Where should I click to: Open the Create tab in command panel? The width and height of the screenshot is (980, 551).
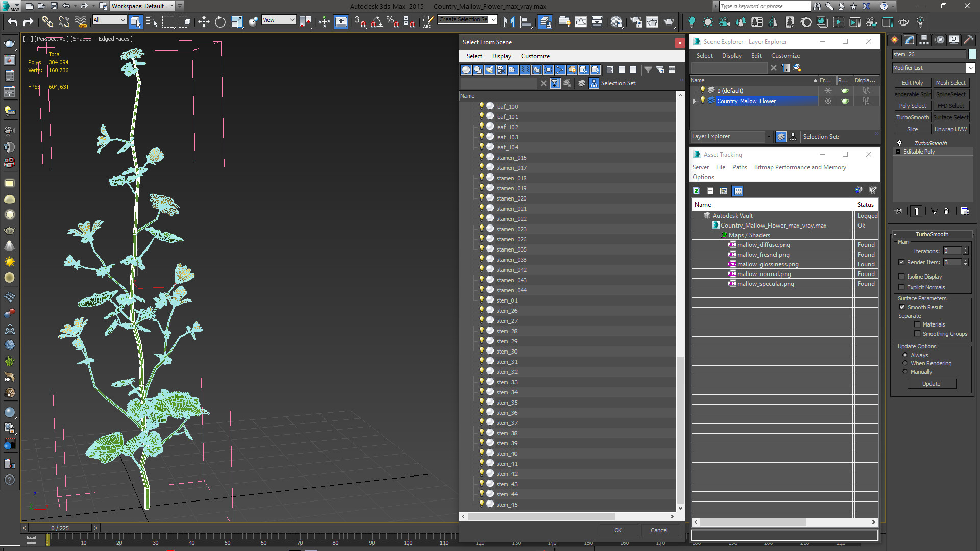[x=895, y=40]
